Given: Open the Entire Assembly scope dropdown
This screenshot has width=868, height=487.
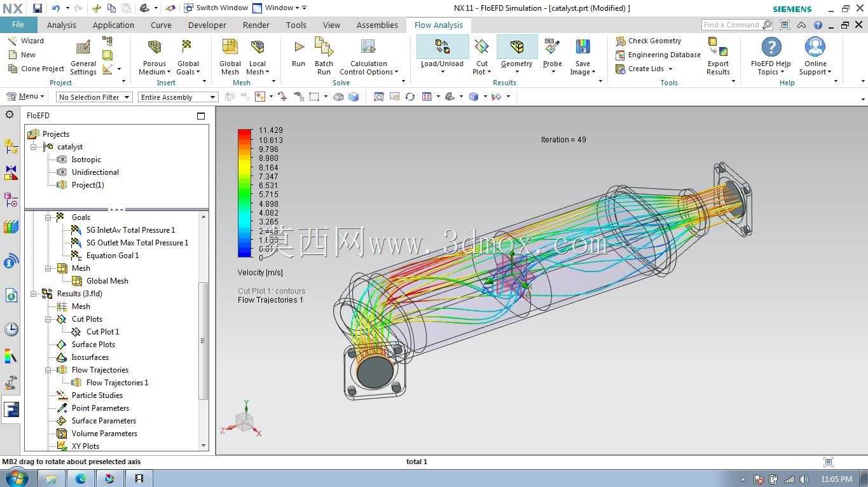Looking at the screenshot, I should [178, 97].
